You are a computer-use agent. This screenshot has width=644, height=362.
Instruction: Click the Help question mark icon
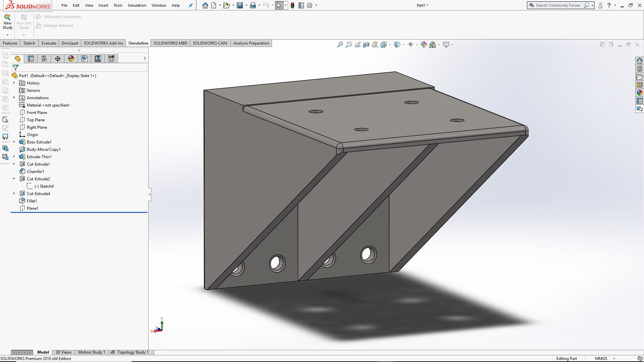point(609,5)
